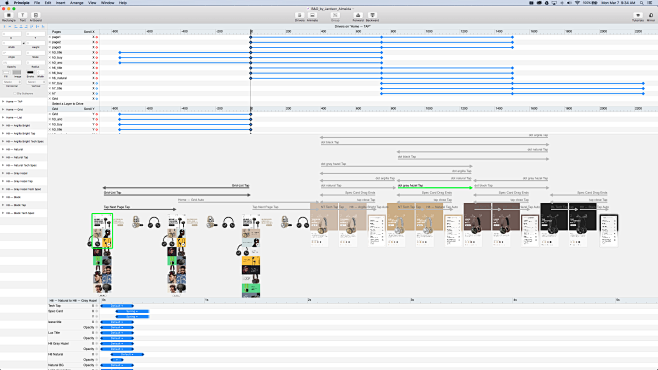Screen dimensions: 658x370
Task: Toggle the keyframe indicator for page1 driver
Action: tap(97, 37)
